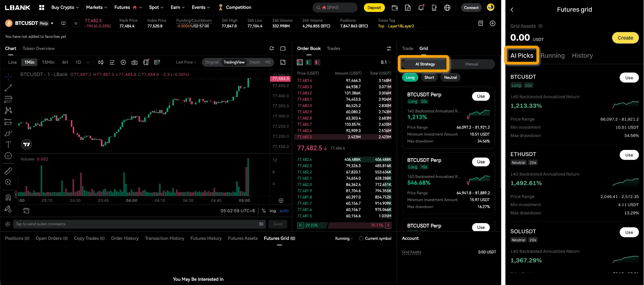The image size is (644, 285).
Task: Open the Order History tab
Action: point(125,238)
